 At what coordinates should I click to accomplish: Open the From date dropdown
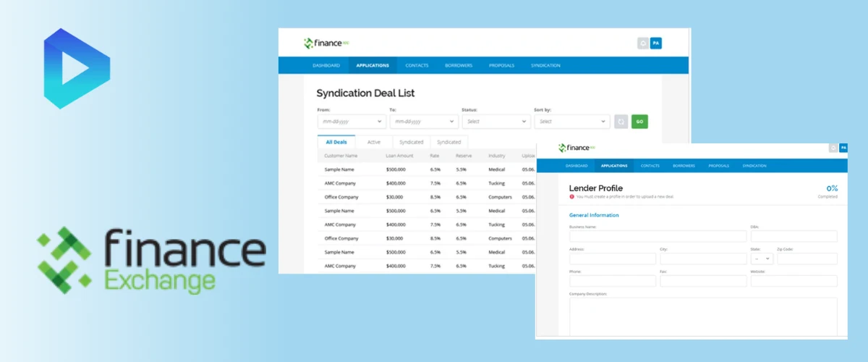coord(352,122)
